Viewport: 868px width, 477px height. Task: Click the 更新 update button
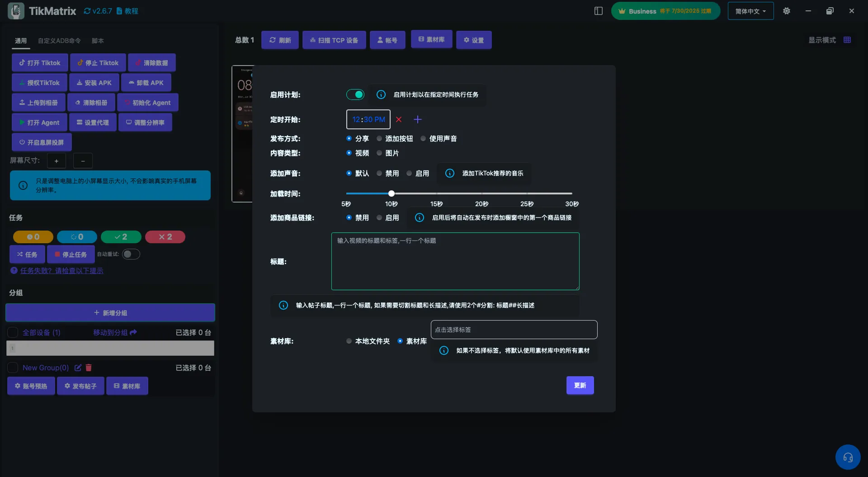(x=580, y=385)
